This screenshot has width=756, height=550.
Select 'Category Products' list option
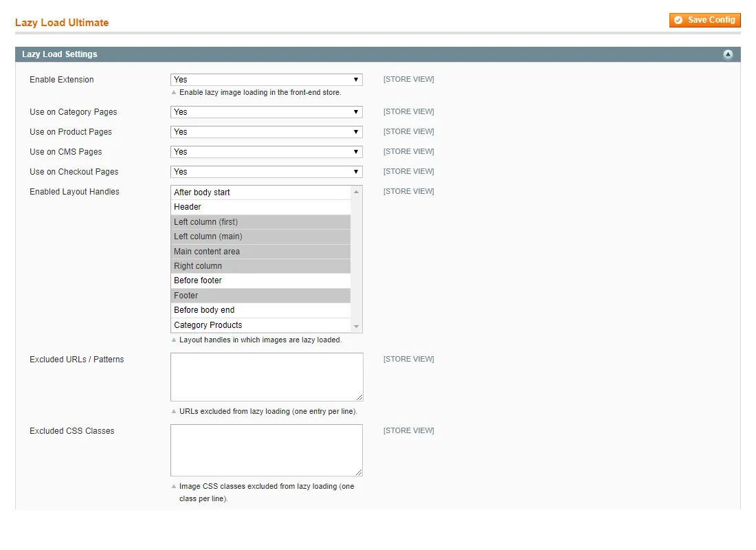260,325
